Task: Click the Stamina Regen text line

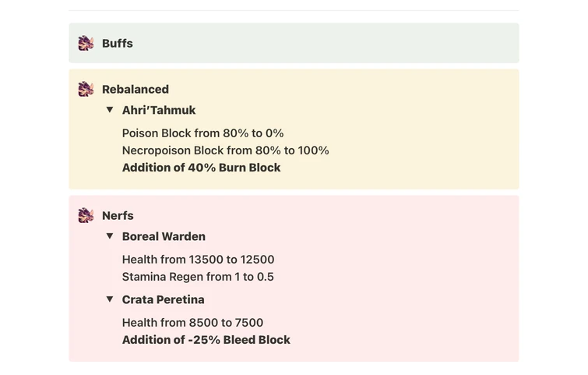Action: click(x=198, y=277)
